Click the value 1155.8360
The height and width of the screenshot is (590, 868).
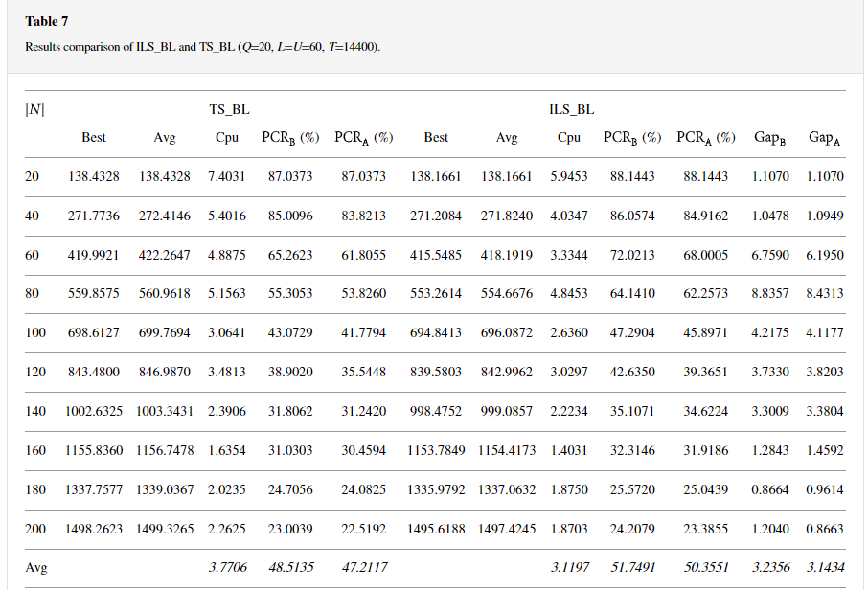coord(94,450)
